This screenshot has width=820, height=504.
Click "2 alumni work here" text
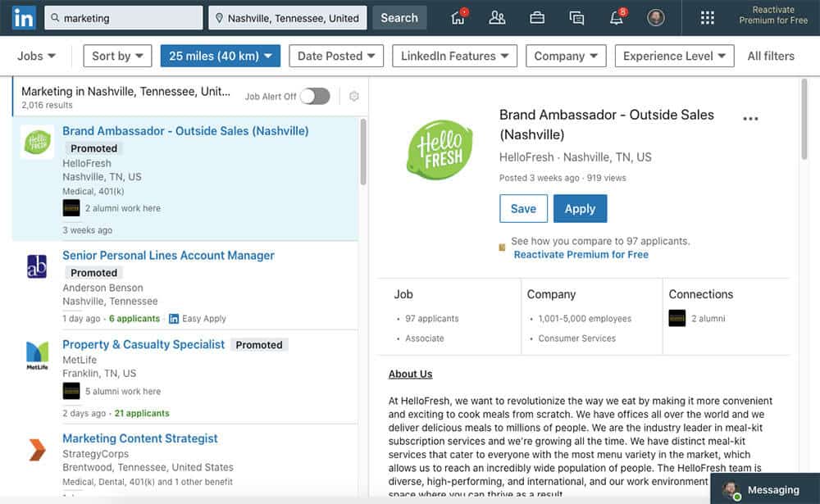123,208
